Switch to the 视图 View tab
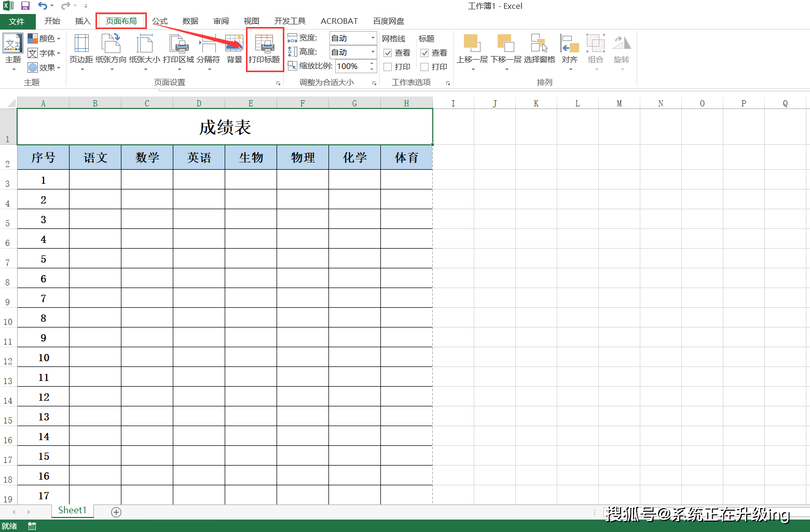Screen dimensions: 810x532 252,21
